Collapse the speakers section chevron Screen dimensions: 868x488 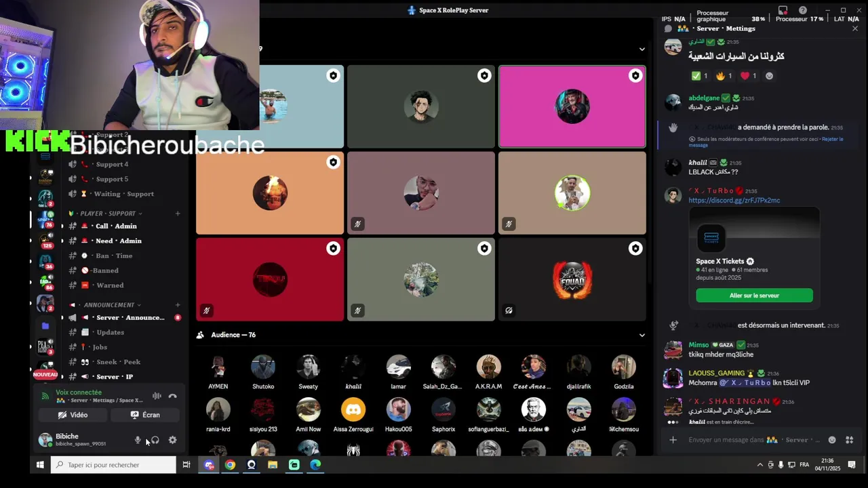click(x=642, y=49)
